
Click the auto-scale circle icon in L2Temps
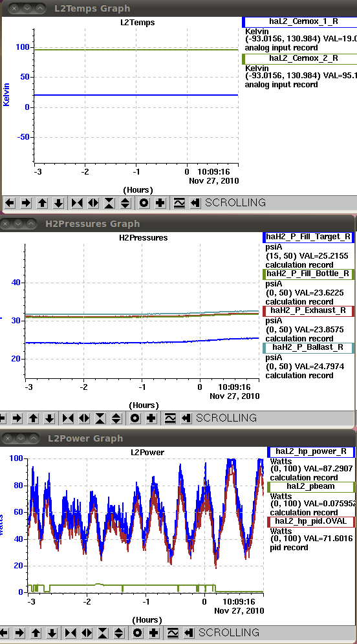[x=144, y=203]
